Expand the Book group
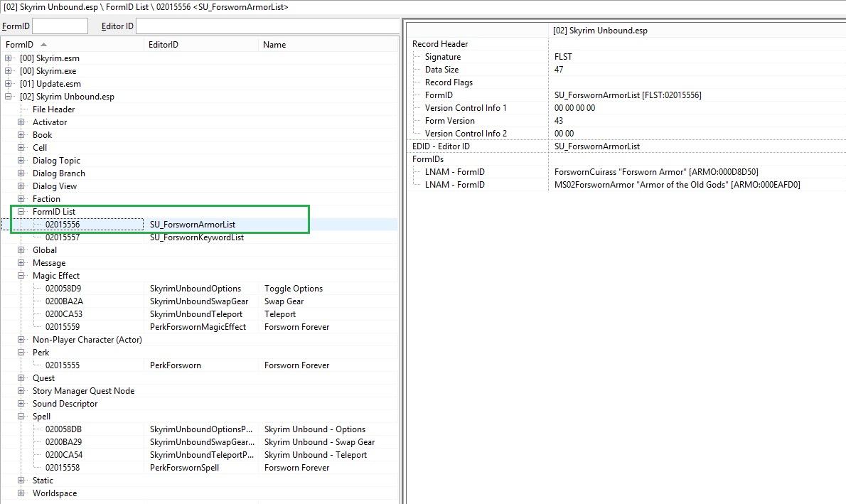Image resolution: width=846 pixels, height=504 pixels. [x=21, y=135]
